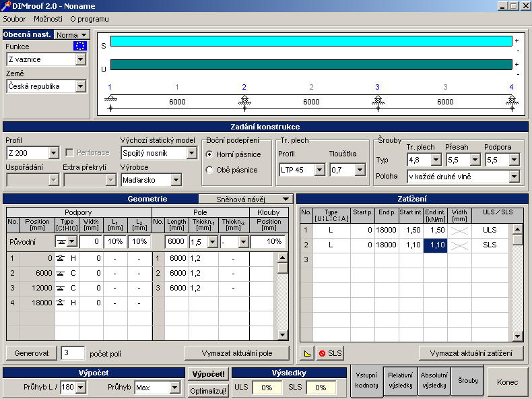Switch to the Relativní výsledky tab

pyautogui.click(x=401, y=380)
